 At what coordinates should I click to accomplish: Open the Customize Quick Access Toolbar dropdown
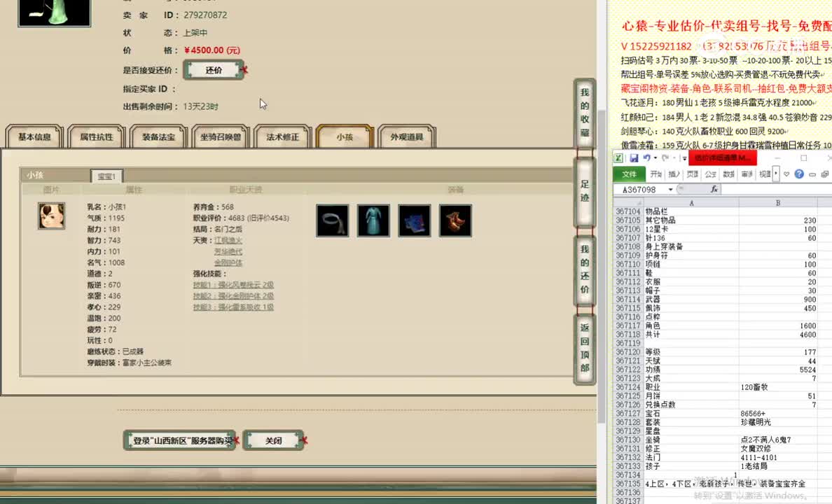click(x=684, y=158)
